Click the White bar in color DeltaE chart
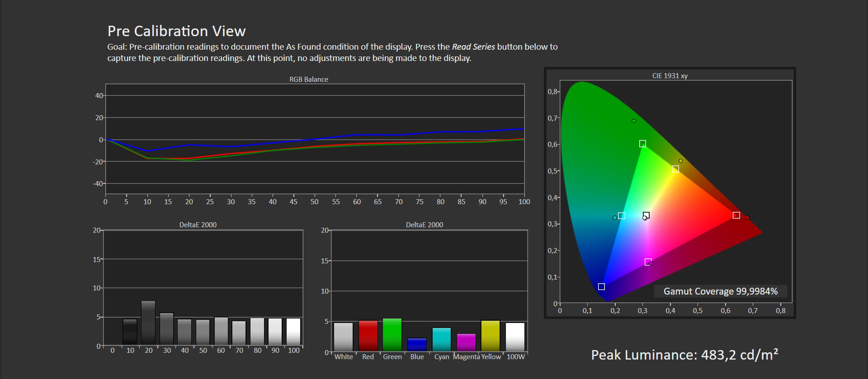The image size is (868, 379). [x=343, y=337]
